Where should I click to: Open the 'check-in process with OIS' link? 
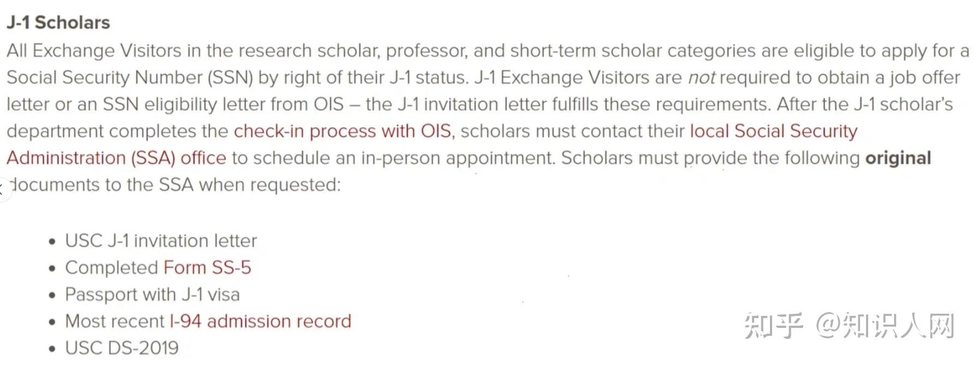(343, 131)
